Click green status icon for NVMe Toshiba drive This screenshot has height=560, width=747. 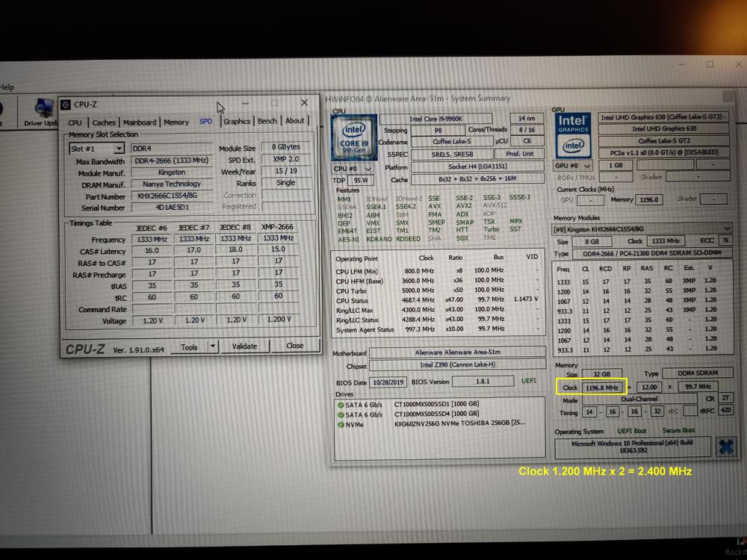341,424
